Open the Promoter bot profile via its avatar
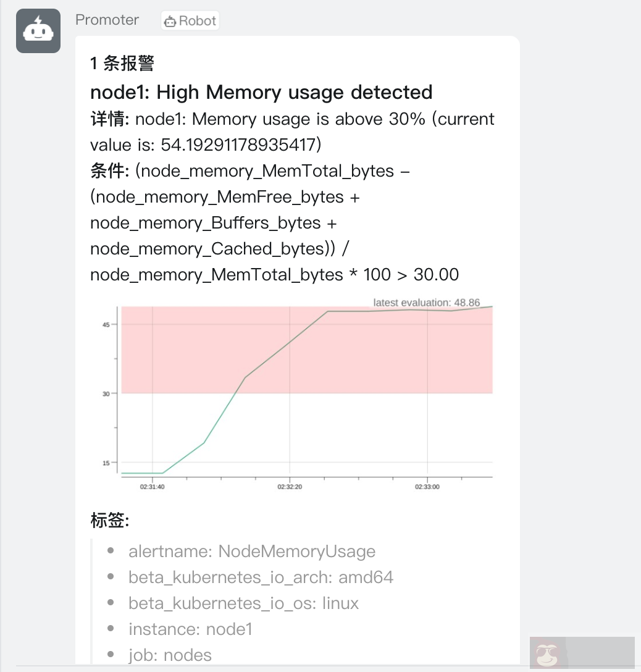 click(38, 30)
